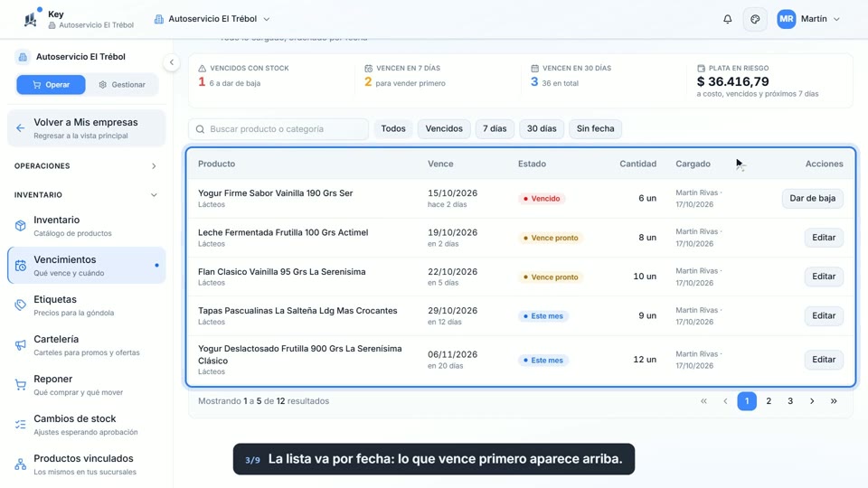Click the Vence column header

440,164
